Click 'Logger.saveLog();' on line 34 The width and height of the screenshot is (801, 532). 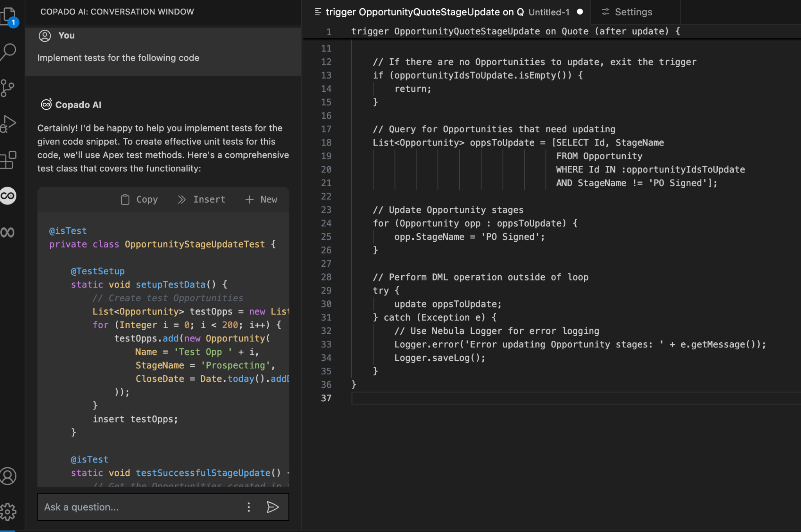pyautogui.click(x=440, y=358)
